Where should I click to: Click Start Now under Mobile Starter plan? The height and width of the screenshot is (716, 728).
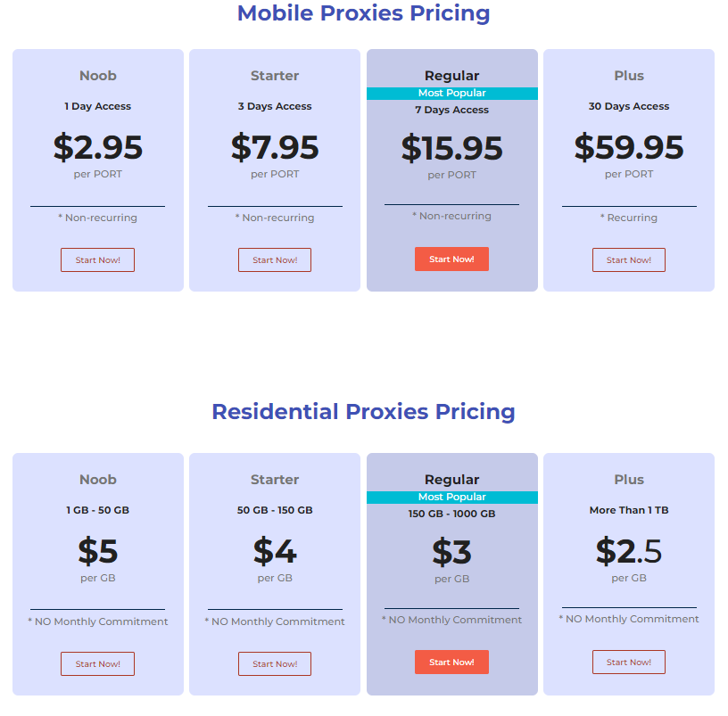coord(275,259)
